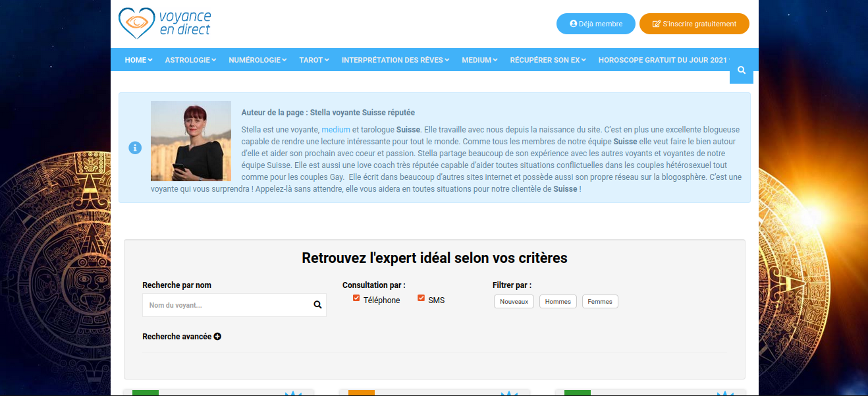Switch to the NUMÉROLOGIE menu item
The height and width of the screenshot is (396, 868).
257,59
